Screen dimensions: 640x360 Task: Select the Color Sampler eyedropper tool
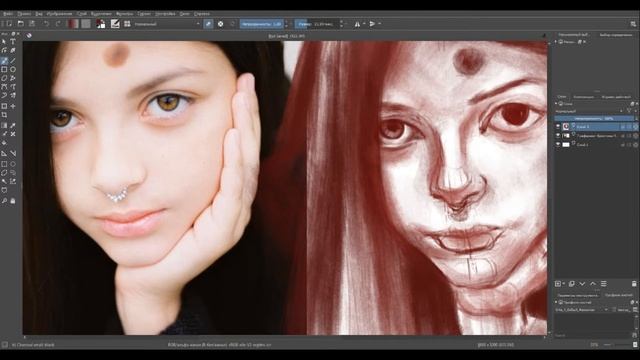(13, 125)
